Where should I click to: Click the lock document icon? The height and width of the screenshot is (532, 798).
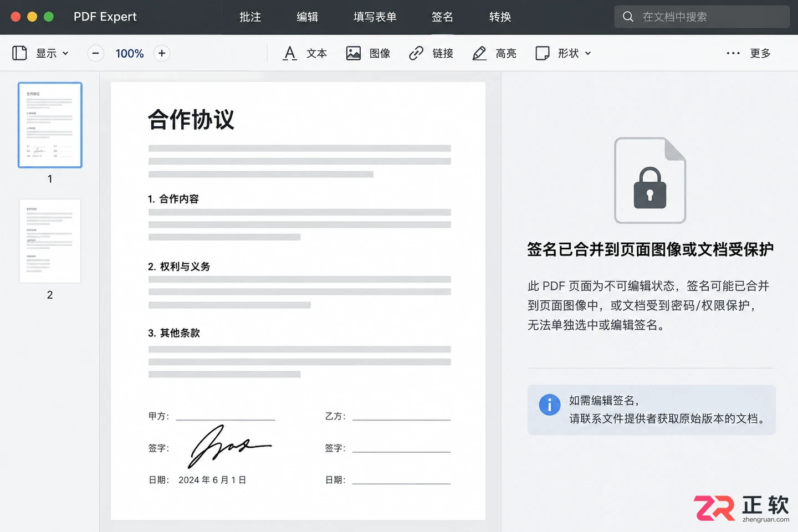[x=650, y=181]
